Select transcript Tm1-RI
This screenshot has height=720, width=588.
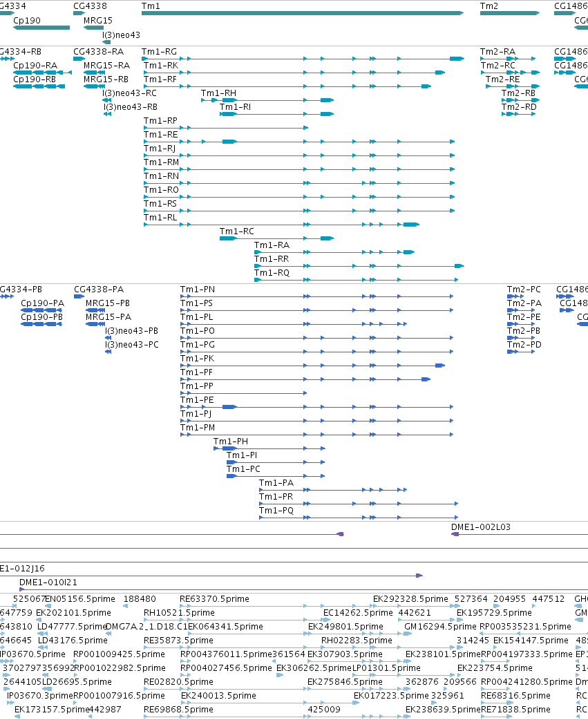(277, 114)
